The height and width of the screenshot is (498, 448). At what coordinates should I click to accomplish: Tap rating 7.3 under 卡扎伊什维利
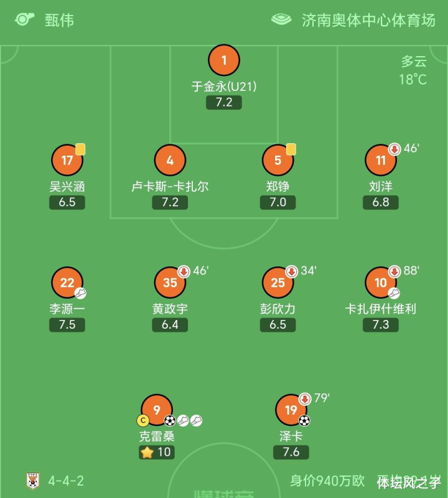tap(381, 324)
